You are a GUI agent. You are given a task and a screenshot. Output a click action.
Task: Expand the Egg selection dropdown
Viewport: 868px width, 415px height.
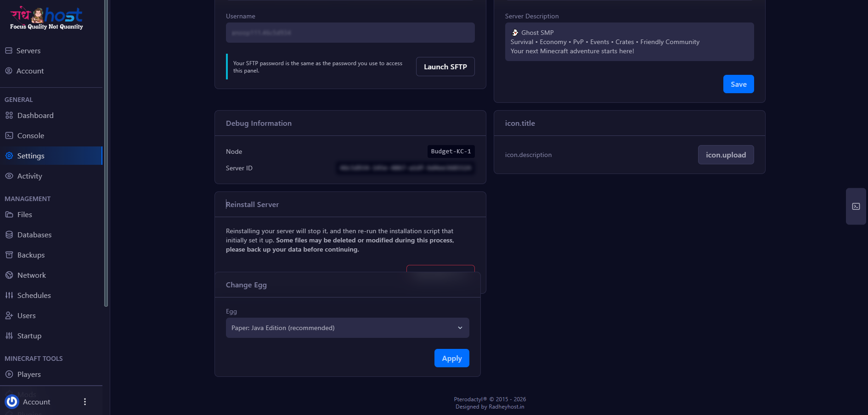[347, 328]
